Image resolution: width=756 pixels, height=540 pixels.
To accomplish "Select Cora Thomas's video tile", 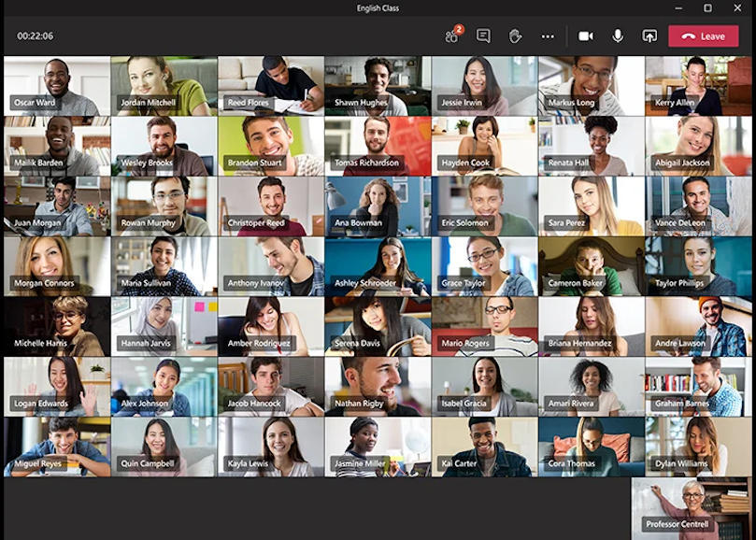I will coord(592,447).
